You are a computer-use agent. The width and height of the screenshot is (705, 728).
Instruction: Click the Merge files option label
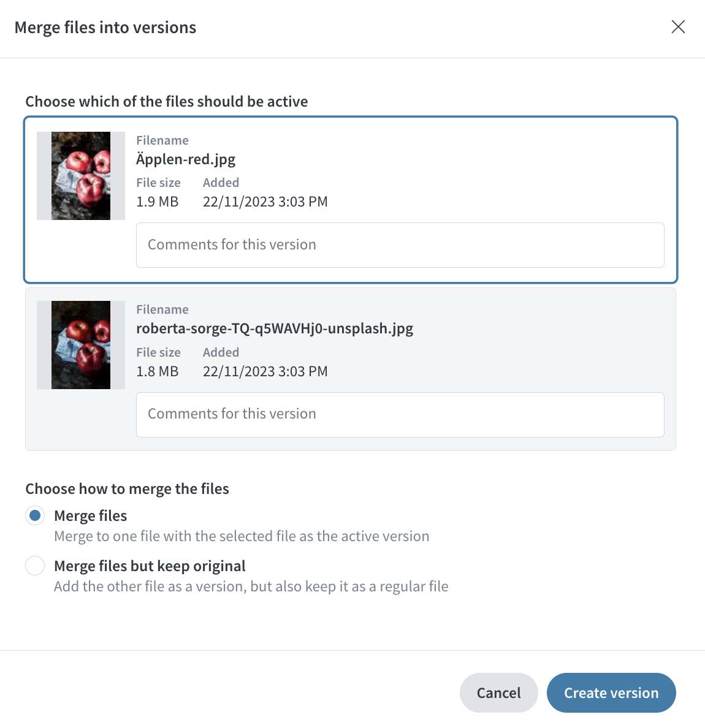pyautogui.click(x=91, y=516)
